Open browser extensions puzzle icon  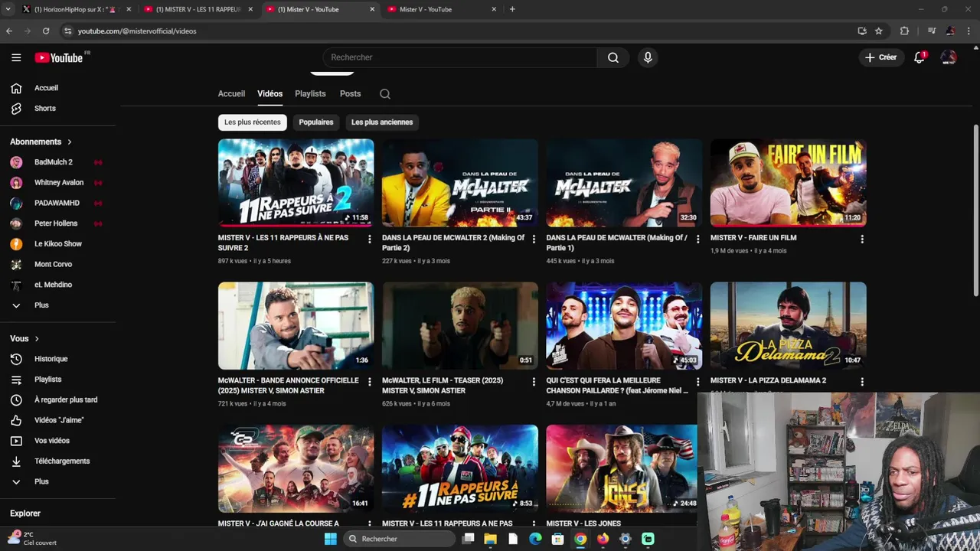[904, 31]
